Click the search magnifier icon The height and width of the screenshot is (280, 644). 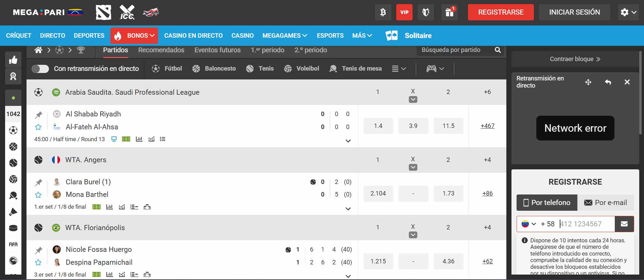498,50
